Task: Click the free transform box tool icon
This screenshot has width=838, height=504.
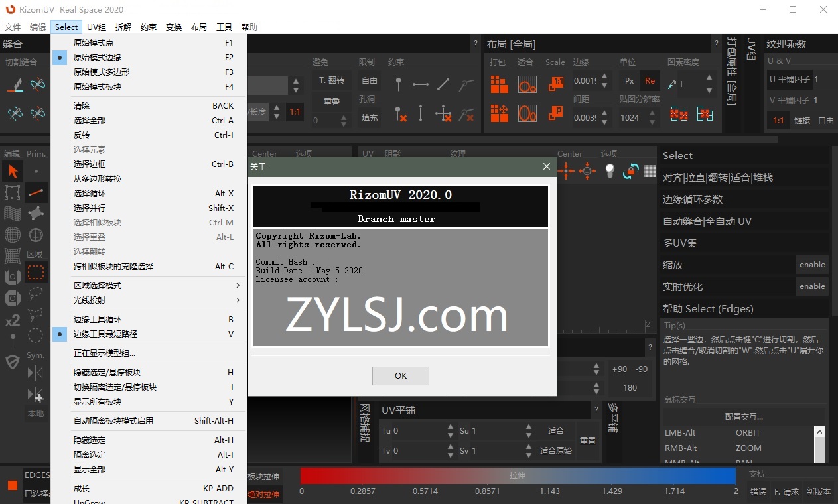Action: (13, 192)
